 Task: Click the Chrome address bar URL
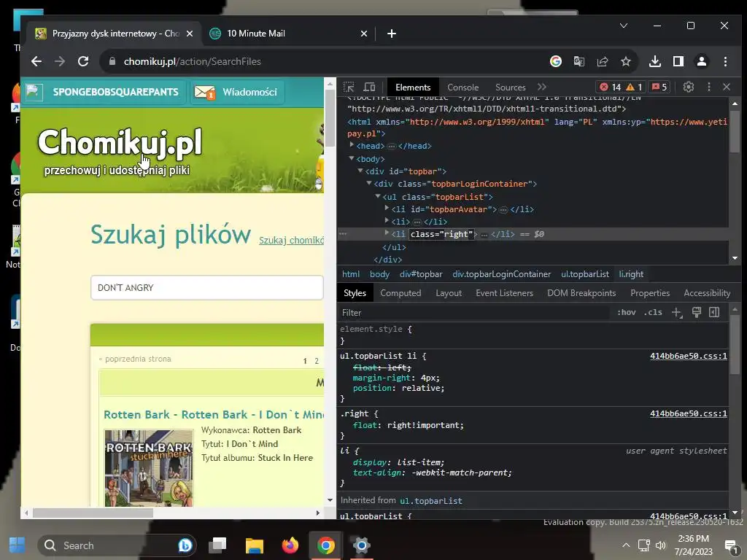click(192, 61)
